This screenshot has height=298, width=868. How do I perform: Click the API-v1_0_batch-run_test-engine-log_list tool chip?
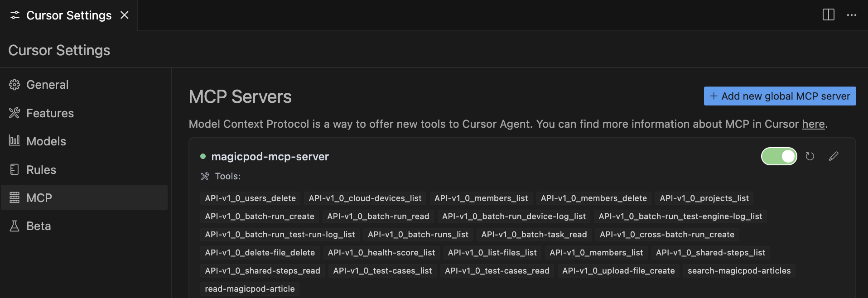pyautogui.click(x=680, y=216)
